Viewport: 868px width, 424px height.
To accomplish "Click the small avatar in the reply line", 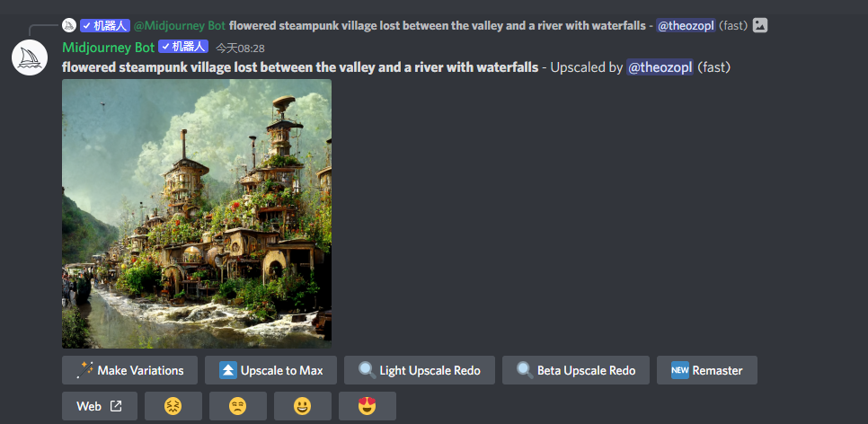I will point(68,25).
